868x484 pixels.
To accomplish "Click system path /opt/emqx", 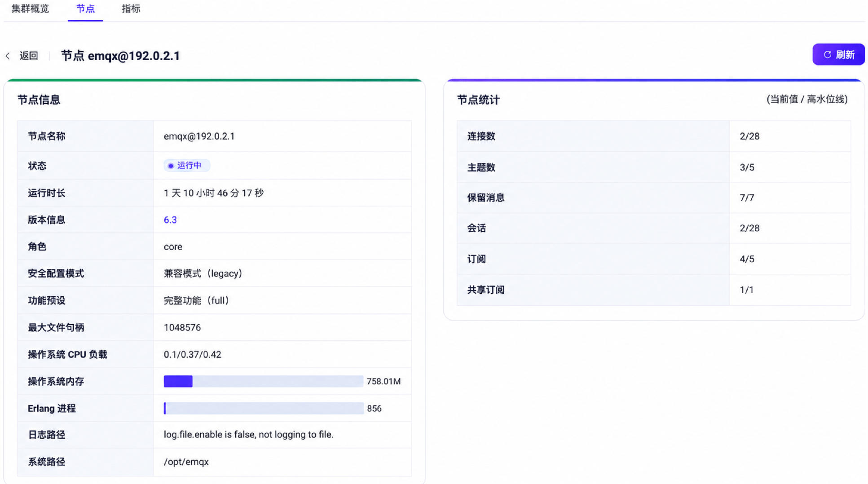I will click(x=186, y=462).
